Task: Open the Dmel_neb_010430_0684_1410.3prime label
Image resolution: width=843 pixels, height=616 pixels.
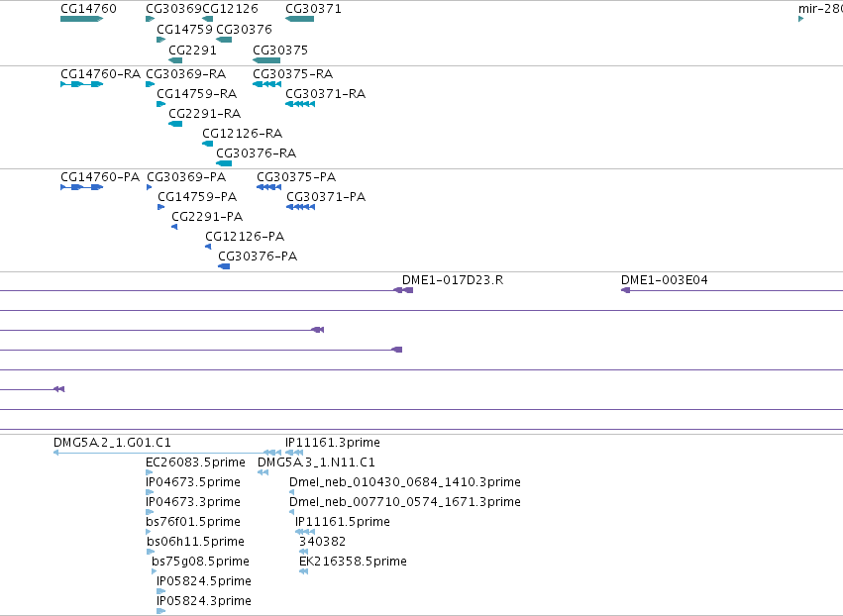Action: 405,482
